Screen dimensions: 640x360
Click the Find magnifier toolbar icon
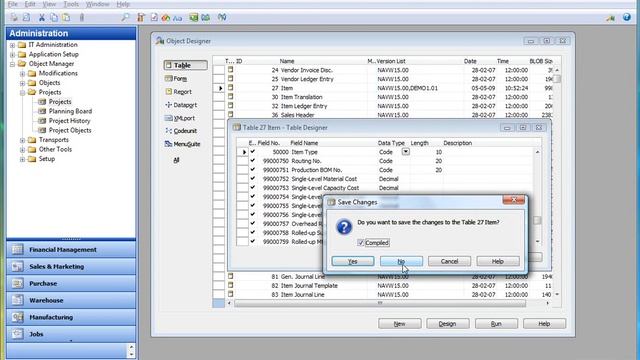click(x=125, y=18)
